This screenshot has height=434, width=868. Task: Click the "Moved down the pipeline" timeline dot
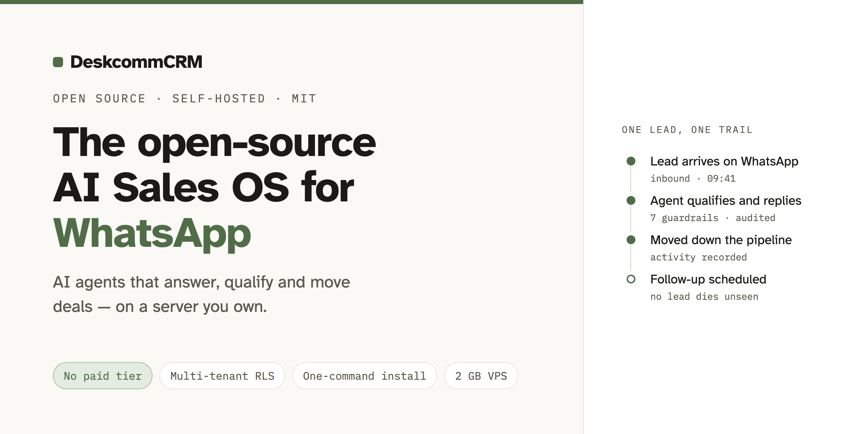click(x=631, y=240)
